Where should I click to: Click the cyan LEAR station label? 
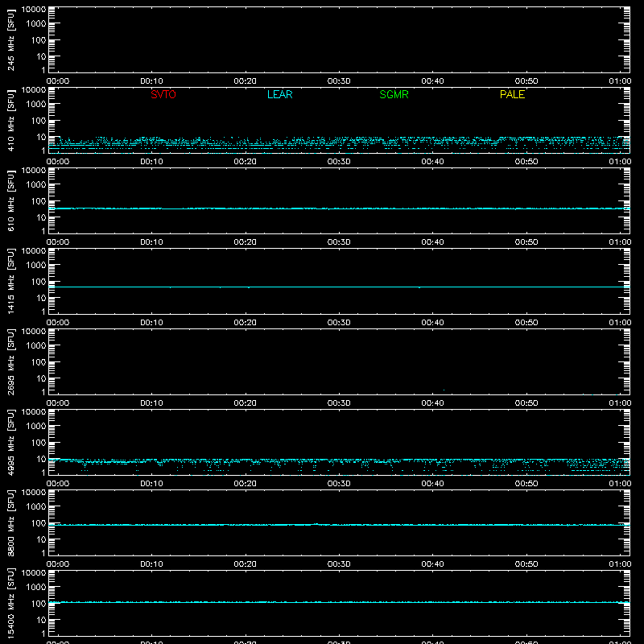click(279, 94)
